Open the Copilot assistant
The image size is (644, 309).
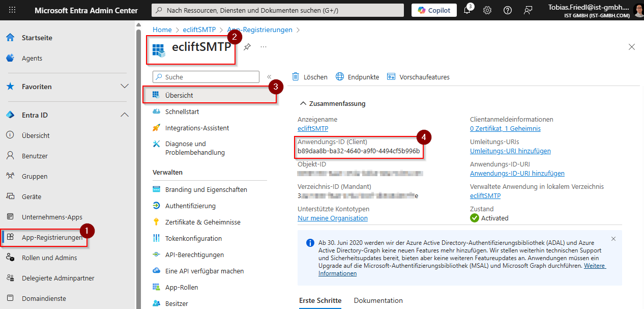pos(433,10)
